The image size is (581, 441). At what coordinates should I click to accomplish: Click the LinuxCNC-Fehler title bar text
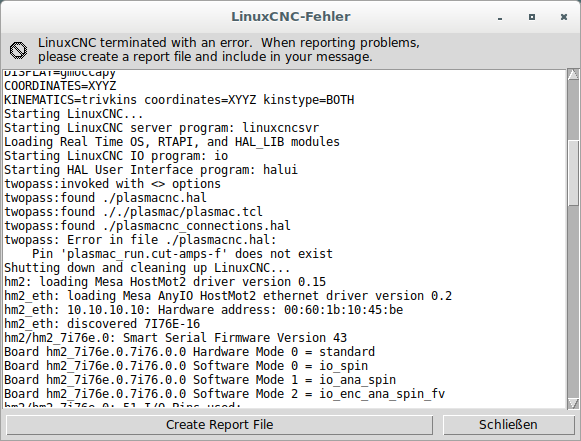pyautogui.click(x=291, y=17)
